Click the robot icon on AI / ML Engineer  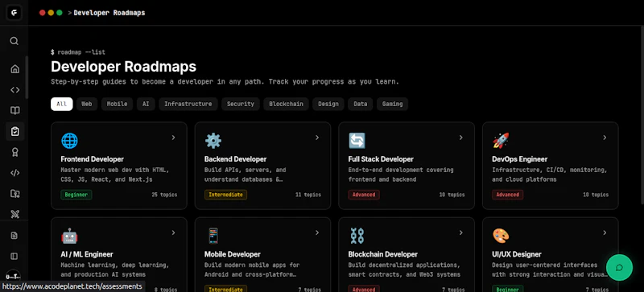point(69,236)
